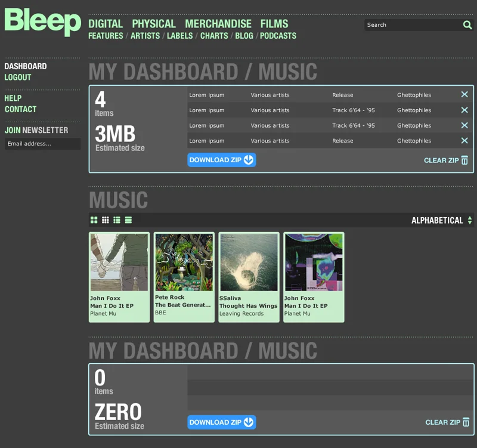Switch to large grid view
The image size is (477, 448).
tap(94, 220)
